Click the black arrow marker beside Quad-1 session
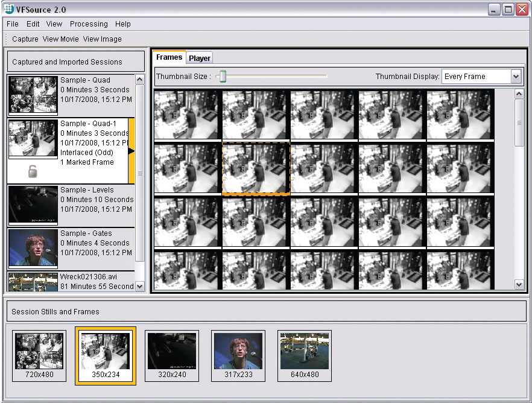The width and height of the screenshot is (532, 403). [131, 151]
